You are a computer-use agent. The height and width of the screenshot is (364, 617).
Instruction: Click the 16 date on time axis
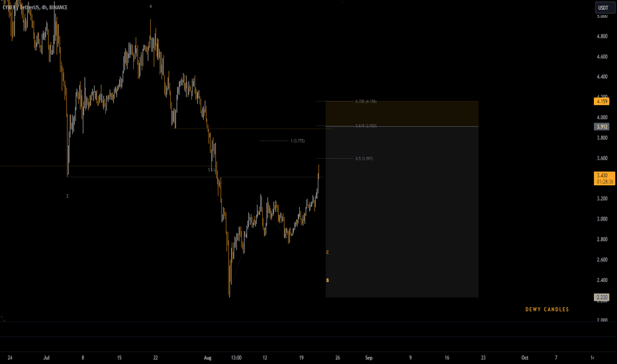point(447,357)
